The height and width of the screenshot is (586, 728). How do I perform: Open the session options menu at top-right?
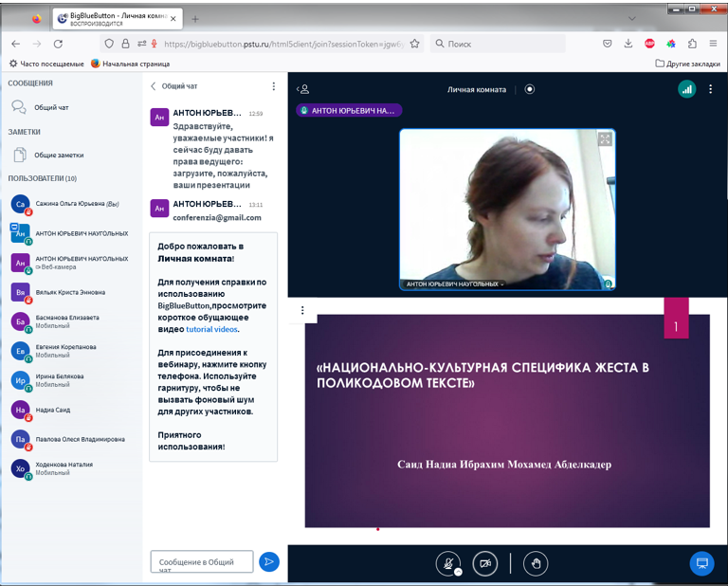pyautogui.click(x=710, y=88)
